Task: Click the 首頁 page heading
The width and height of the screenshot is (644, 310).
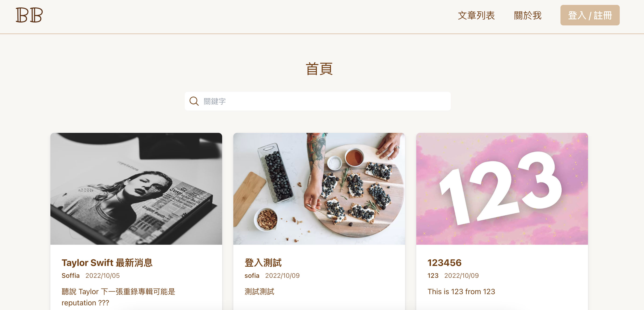Action: pos(319,69)
